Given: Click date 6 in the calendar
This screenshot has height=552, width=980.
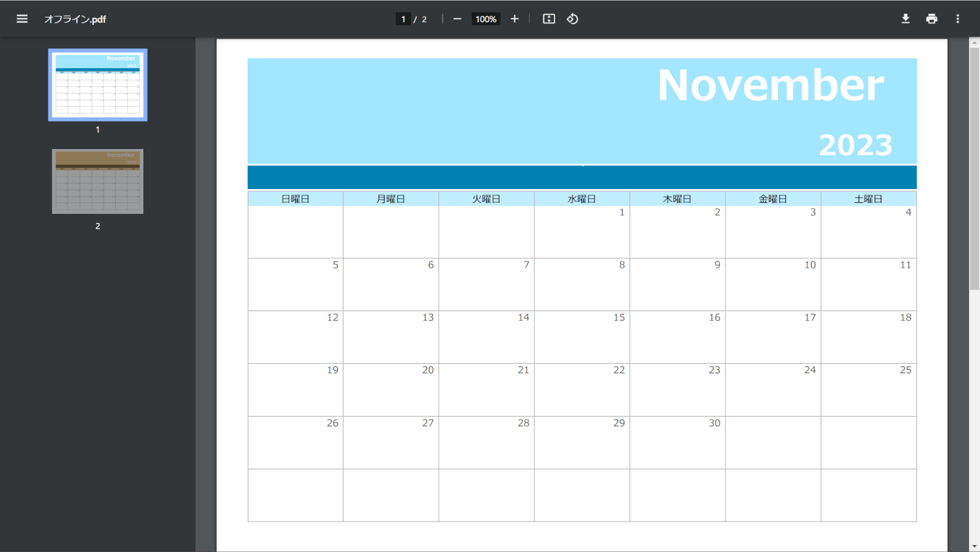Looking at the screenshot, I should click(431, 265).
